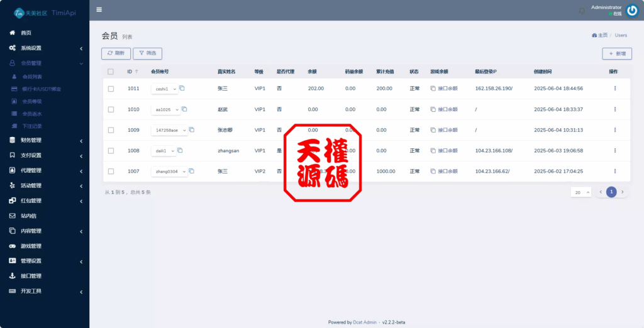Expand the 活动管理 sidebar menu
Screen dimensions: 644x328
click(45, 185)
